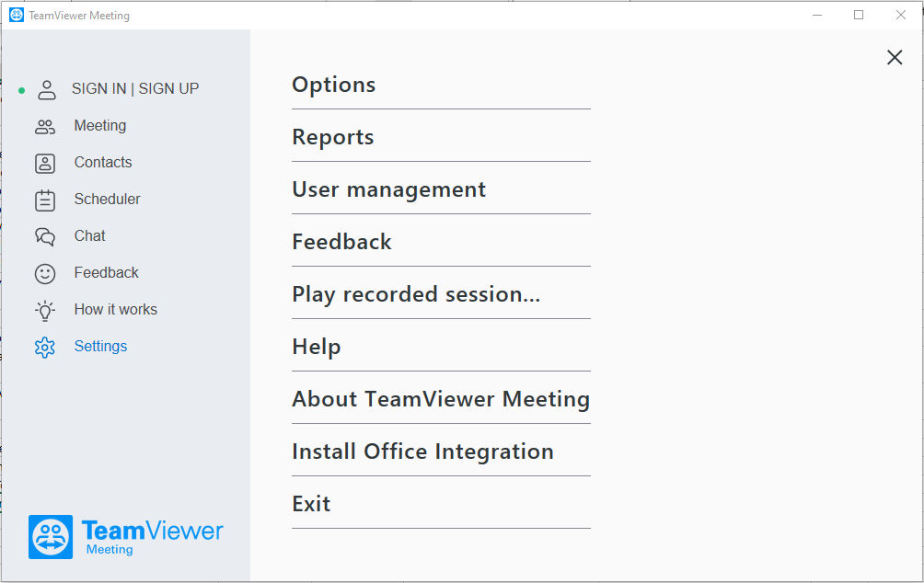
Task: Click Feedback in the right-hand menu list
Action: [341, 242]
